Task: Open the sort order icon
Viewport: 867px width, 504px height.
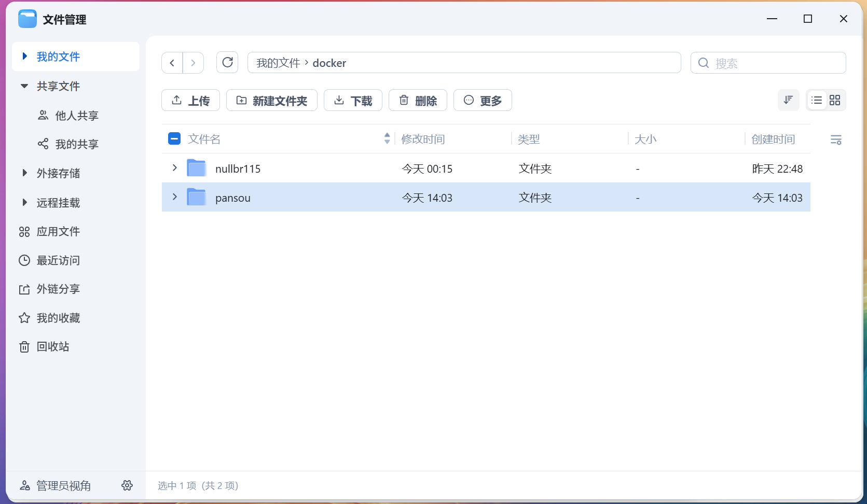Action: click(x=788, y=100)
